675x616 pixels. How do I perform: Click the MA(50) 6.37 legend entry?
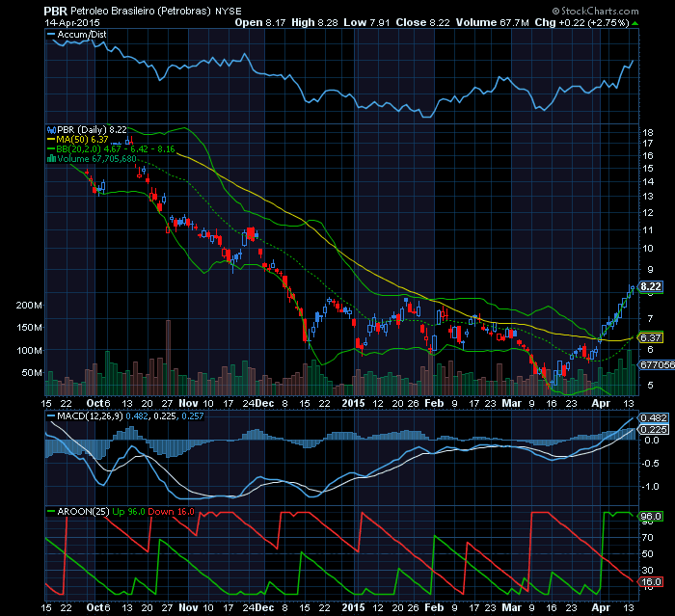pyautogui.click(x=82, y=140)
